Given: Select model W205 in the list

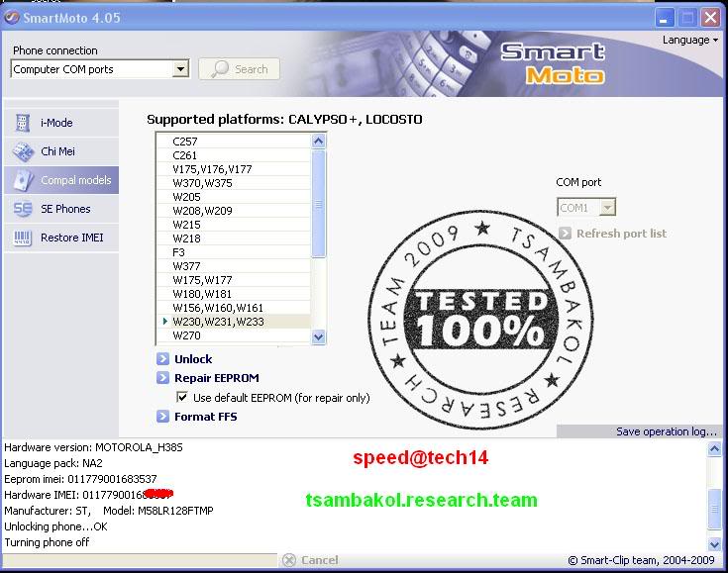Looking at the screenshot, I should [234, 197].
